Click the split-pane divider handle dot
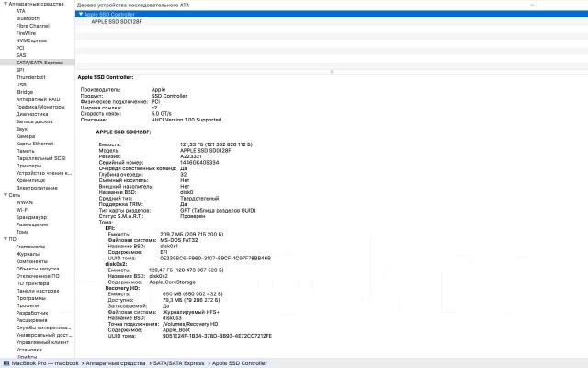The image size is (588, 368). (x=332, y=72)
